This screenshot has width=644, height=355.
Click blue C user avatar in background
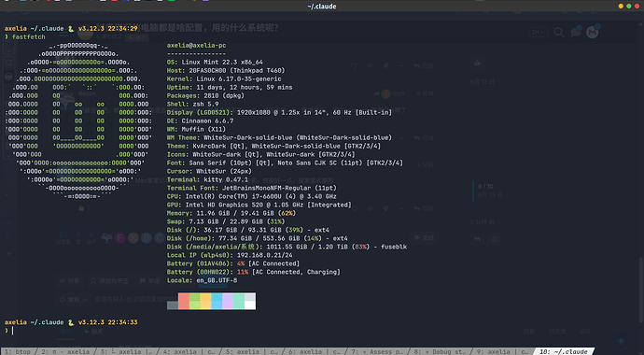click(x=160, y=238)
